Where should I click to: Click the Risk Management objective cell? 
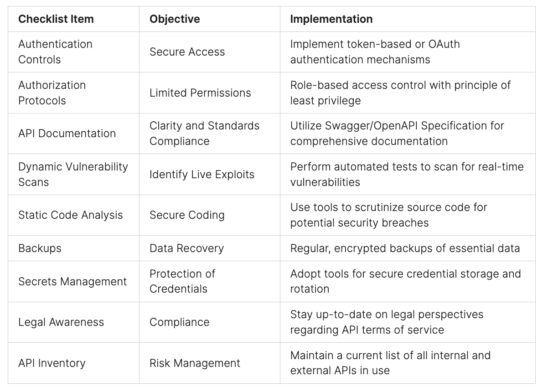[x=195, y=363]
